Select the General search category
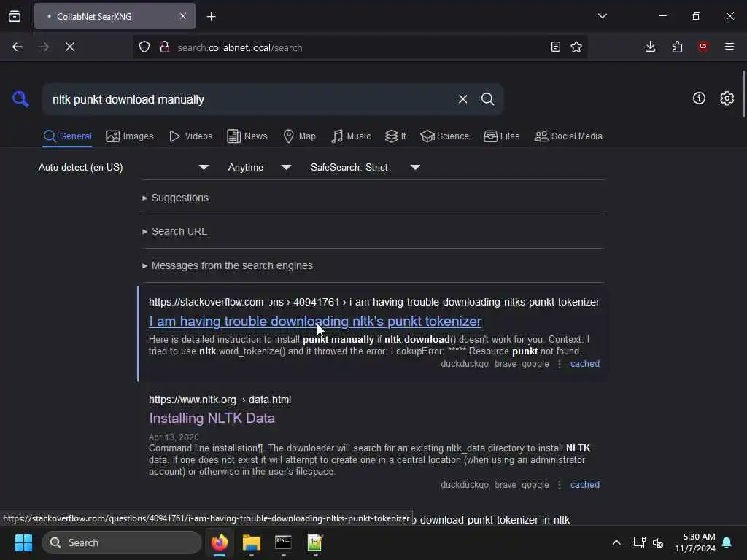This screenshot has height=560, width=747. pos(67,136)
